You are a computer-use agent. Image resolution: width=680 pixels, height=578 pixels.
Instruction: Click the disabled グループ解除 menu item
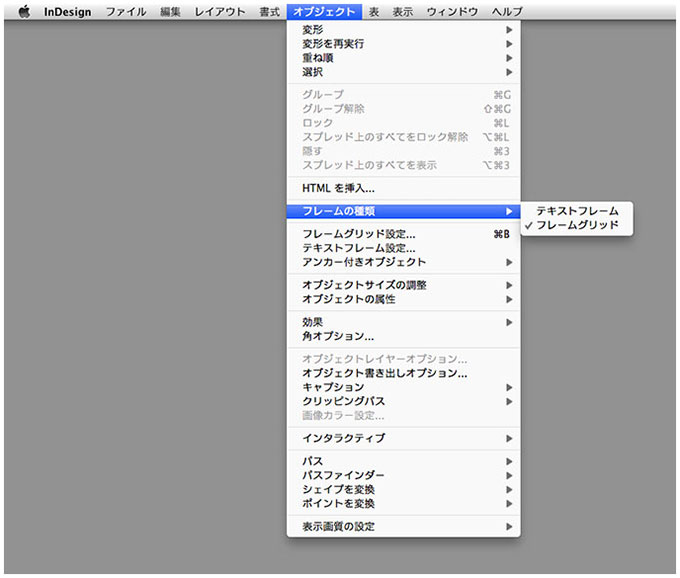tap(403, 109)
